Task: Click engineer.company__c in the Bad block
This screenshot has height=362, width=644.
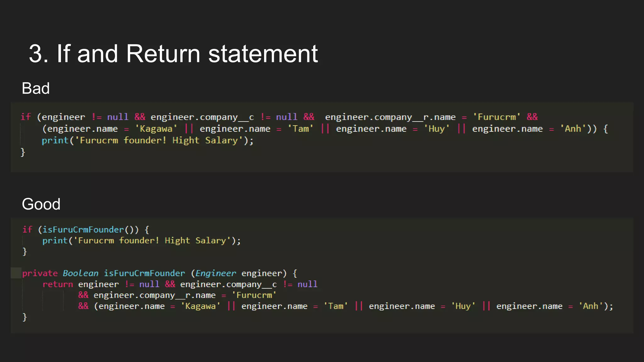Action: click(x=202, y=117)
